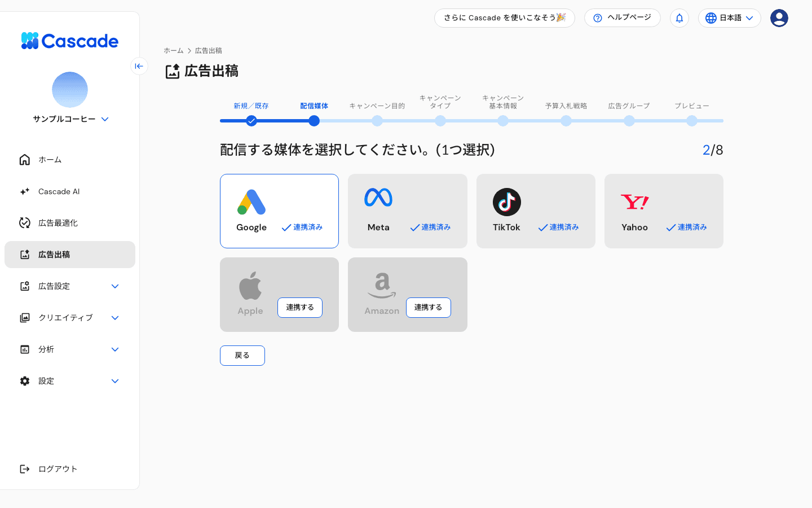Click the home icon in sidebar
Viewport: 812px width, 508px height.
(25, 160)
